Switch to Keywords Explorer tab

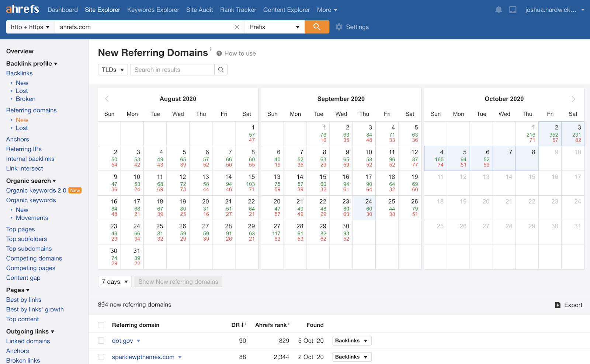click(x=153, y=10)
